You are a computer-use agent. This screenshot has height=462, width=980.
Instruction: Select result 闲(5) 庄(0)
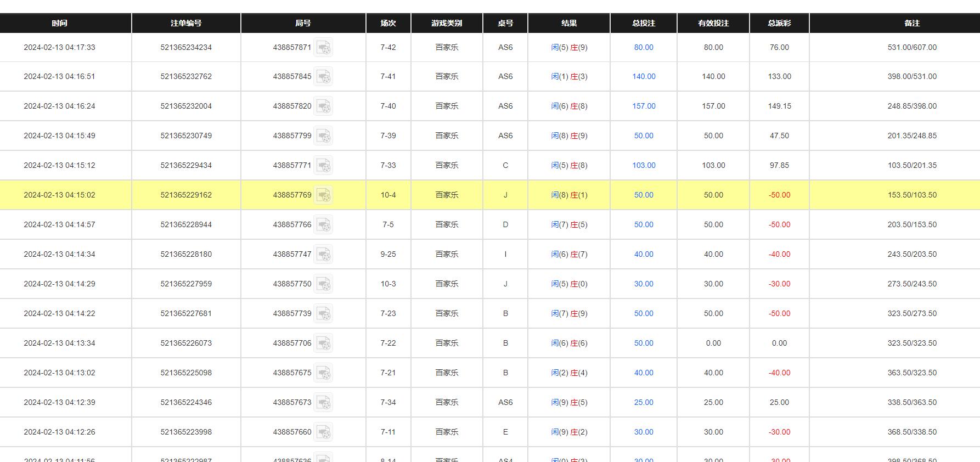click(x=569, y=284)
